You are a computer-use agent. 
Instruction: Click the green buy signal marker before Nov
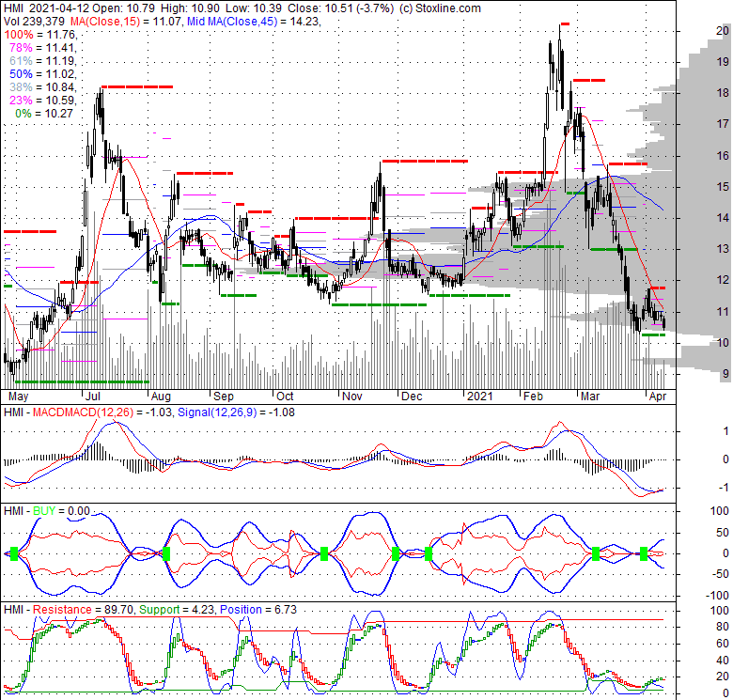click(x=324, y=553)
